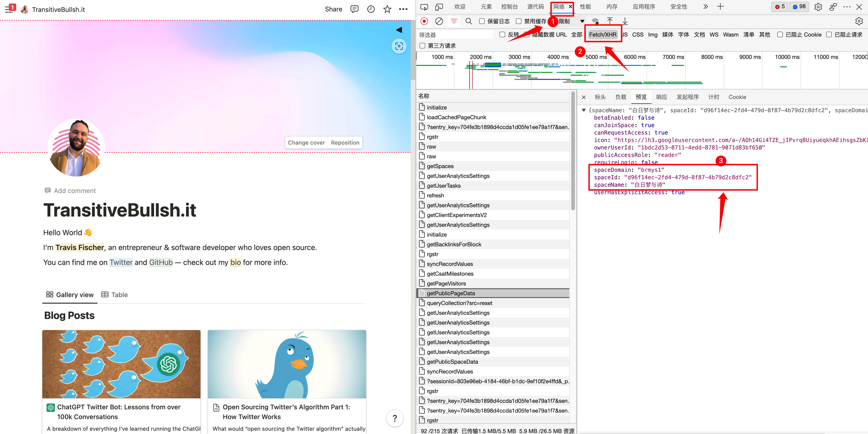Check the 已阻止 Cookie checkbox
Screen dimensions: 868x434
780,34
